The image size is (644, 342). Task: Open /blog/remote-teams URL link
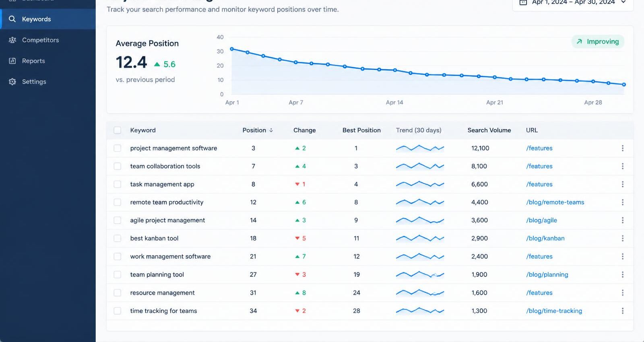(x=555, y=202)
